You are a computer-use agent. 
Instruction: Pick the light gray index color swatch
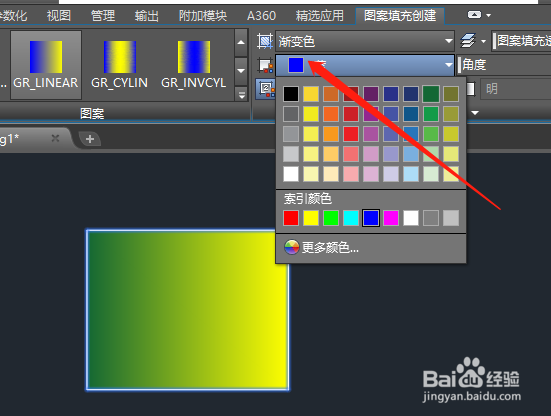tap(451, 218)
